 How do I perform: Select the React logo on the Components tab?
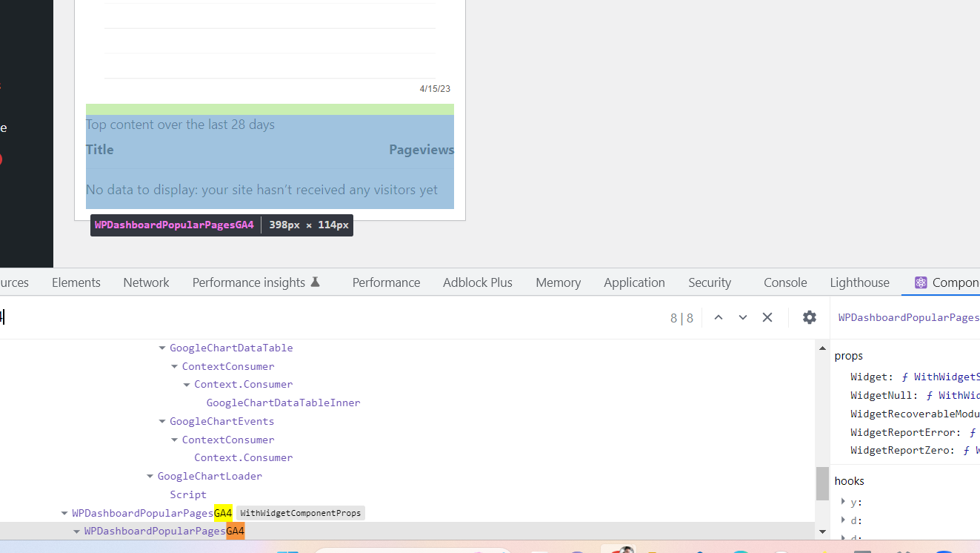click(921, 282)
